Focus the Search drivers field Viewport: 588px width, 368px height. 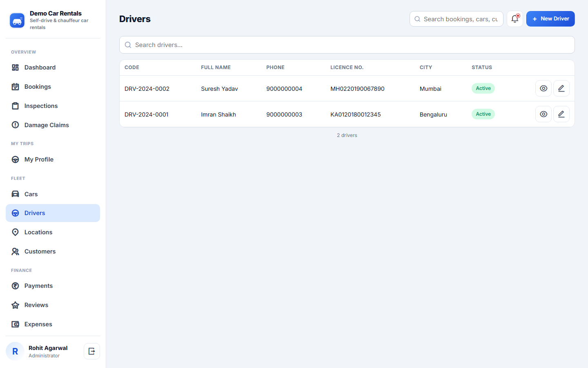347,45
